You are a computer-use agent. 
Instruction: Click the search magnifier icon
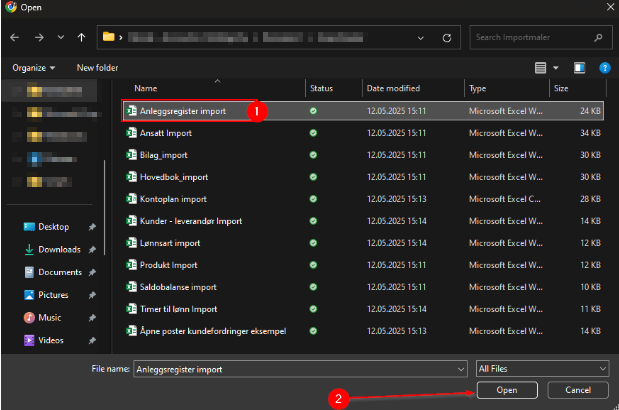[598, 38]
